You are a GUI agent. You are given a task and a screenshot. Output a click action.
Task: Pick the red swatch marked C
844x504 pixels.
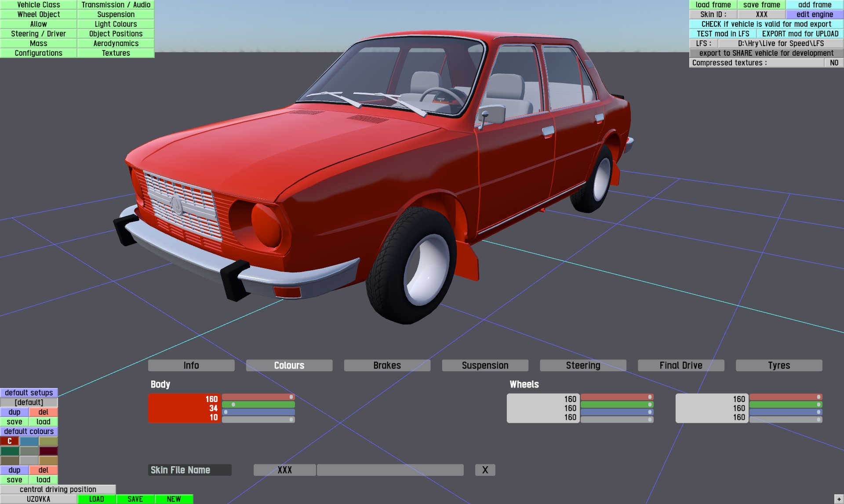[10, 441]
